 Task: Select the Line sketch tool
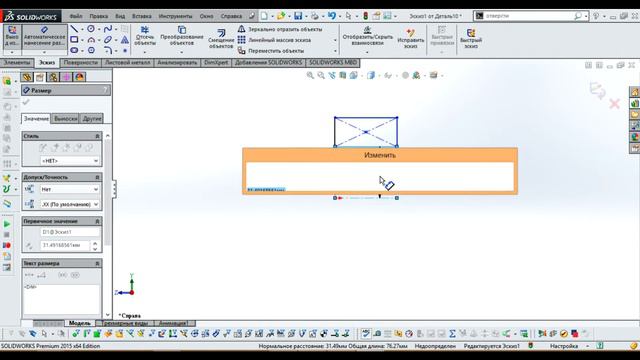pos(74,29)
